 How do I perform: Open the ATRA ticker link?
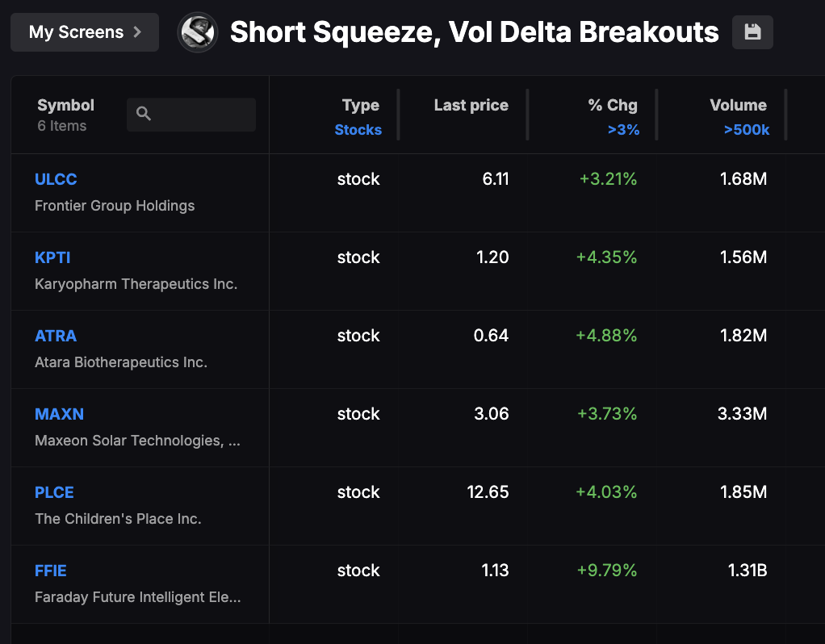[x=56, y=336]
